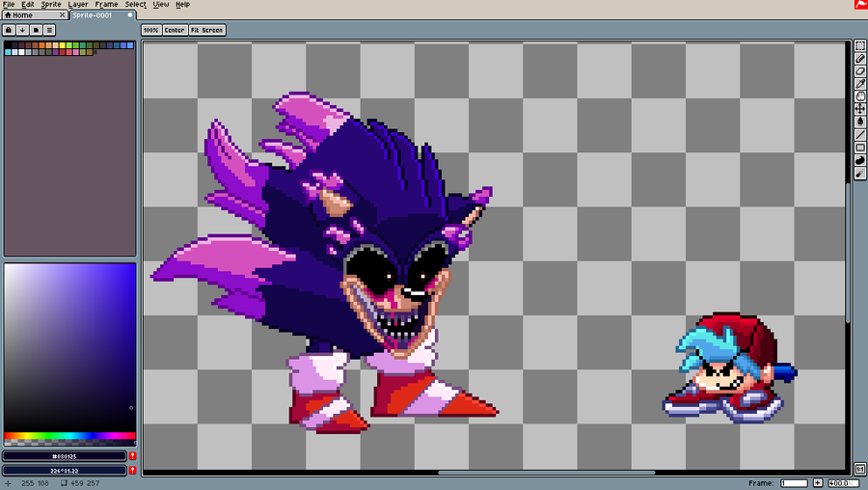Viewport: 868px width, 490px height.
Task: Open the Edit menu
Action: [28, 5]
